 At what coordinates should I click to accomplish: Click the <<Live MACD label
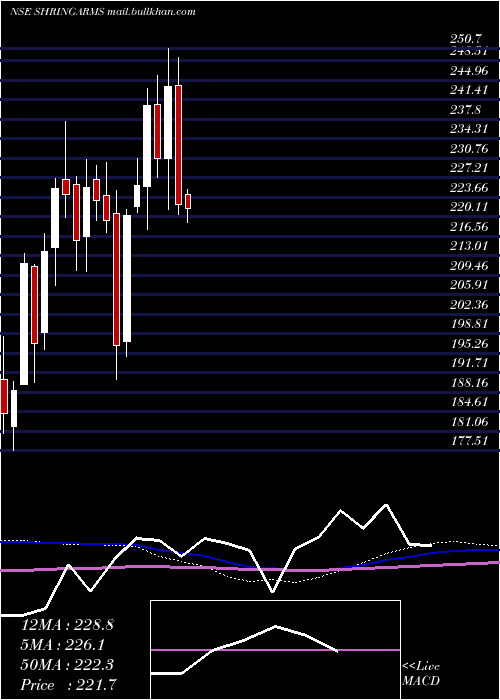tap(421, 674)
